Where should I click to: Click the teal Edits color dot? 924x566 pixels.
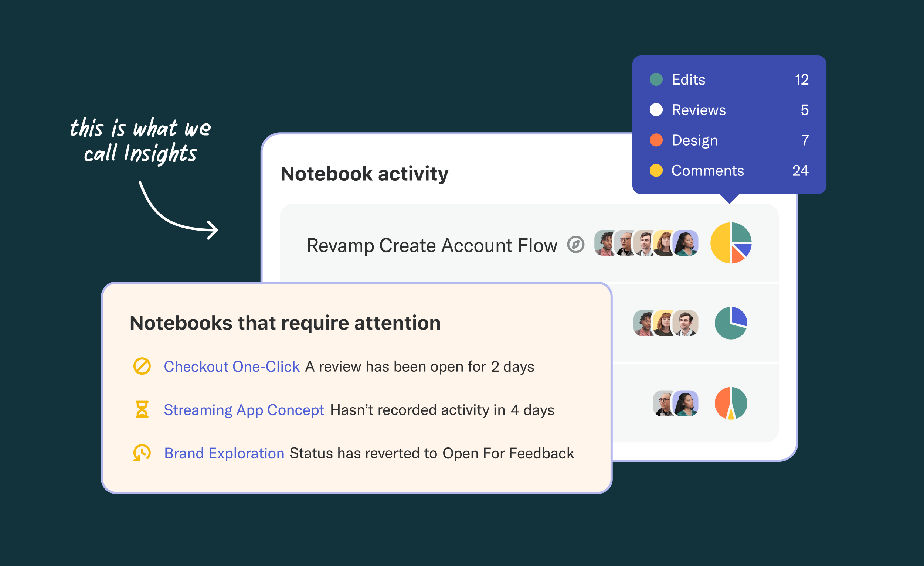(656, 79)
